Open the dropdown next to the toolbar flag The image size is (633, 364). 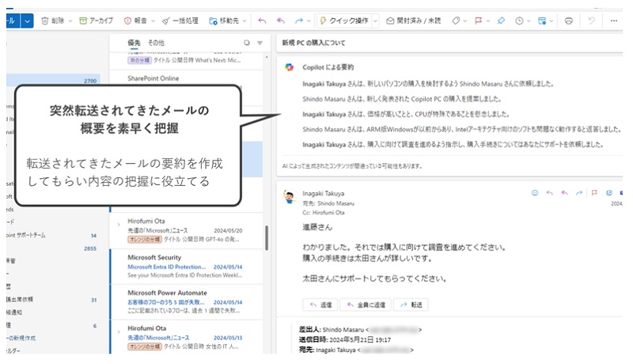click(488, 21)
